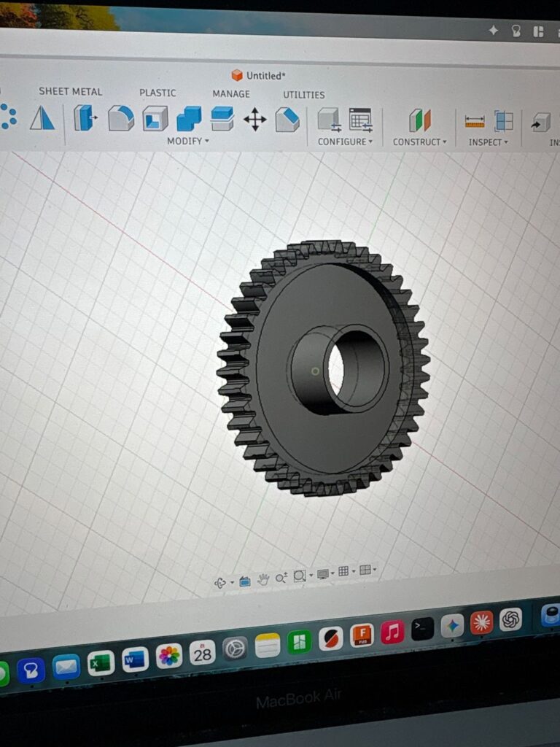
Task: Click the sparkle icon in menu bar
Action: pyautogui.click(x=494, y=30)
